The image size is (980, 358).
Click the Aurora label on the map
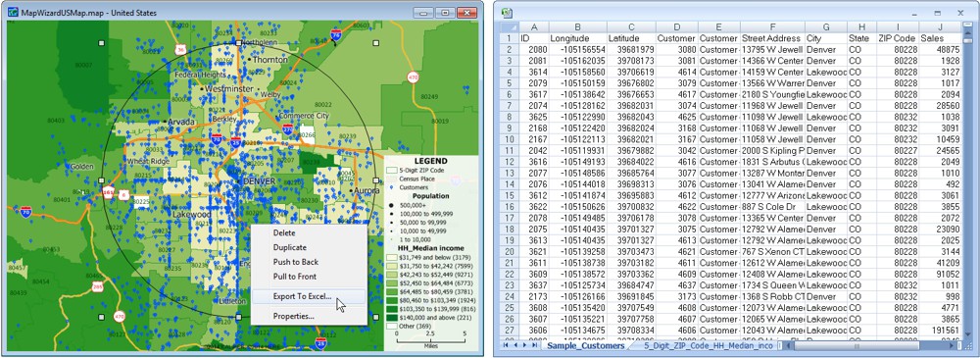click(x=366, y=190)
